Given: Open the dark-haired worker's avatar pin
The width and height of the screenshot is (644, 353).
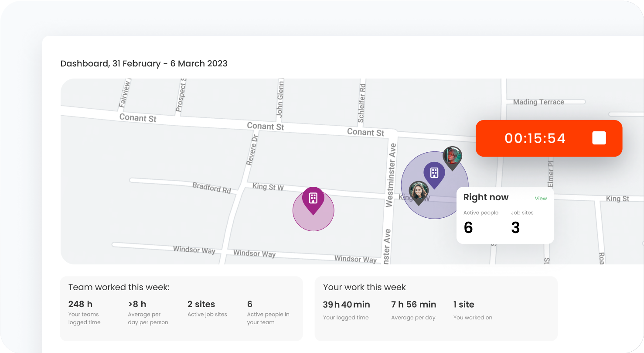Looking at the screenshot, I should point(452,158).
